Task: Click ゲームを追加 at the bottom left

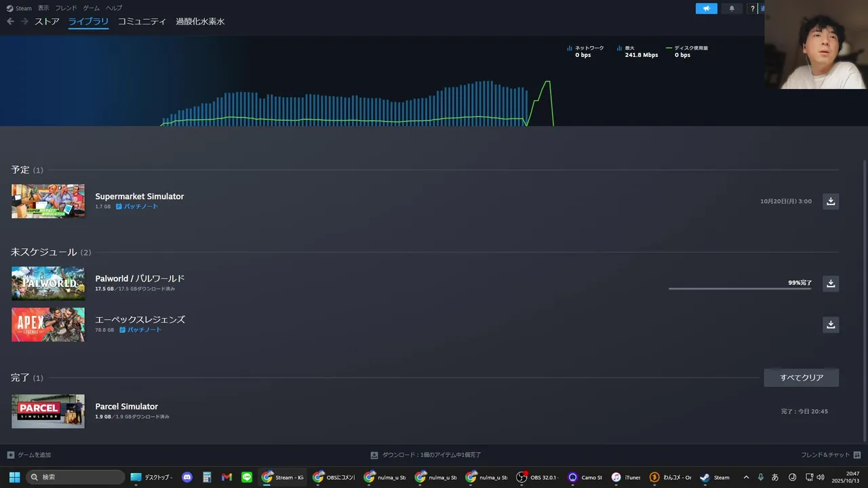Action: (34, 455)
